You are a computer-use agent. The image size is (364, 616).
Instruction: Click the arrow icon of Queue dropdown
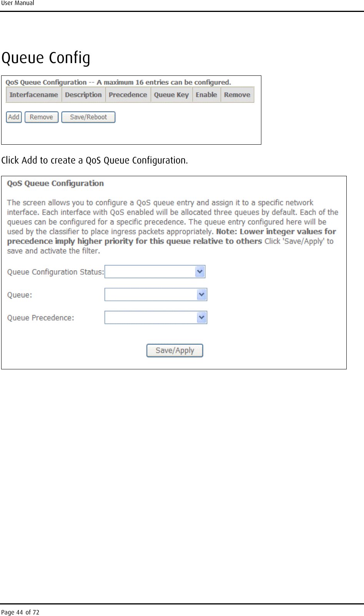(x=201, y=295)
